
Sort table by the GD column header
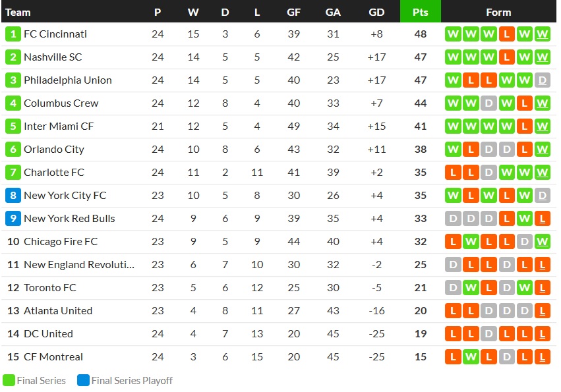pyautogui.click(x=376, y=12)
